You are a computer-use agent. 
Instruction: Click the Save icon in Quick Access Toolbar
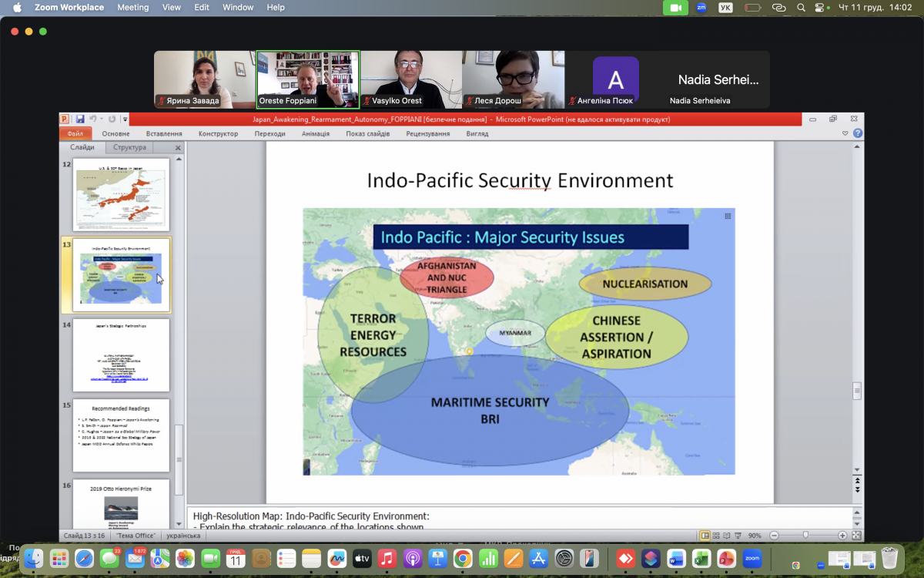[79, 119]
